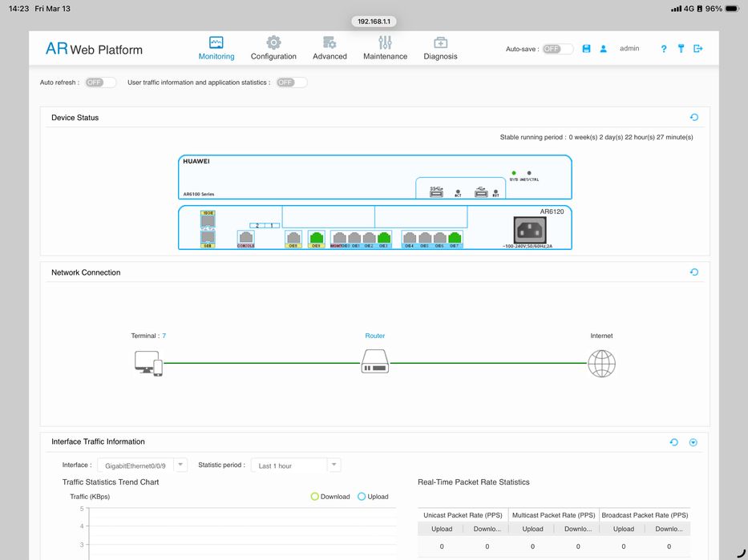Click the AR6120 model label
The image size is (748, 560).
(x=552, y=212)
